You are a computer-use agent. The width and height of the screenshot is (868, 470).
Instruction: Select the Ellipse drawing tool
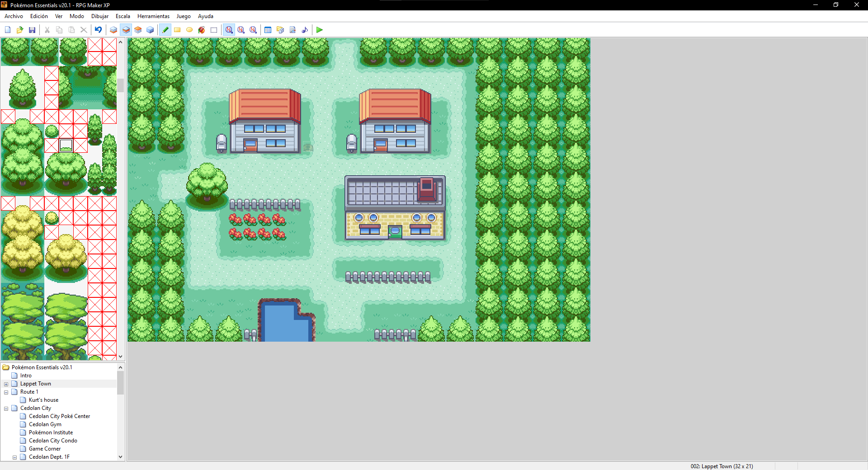click(x=189, y=30)
